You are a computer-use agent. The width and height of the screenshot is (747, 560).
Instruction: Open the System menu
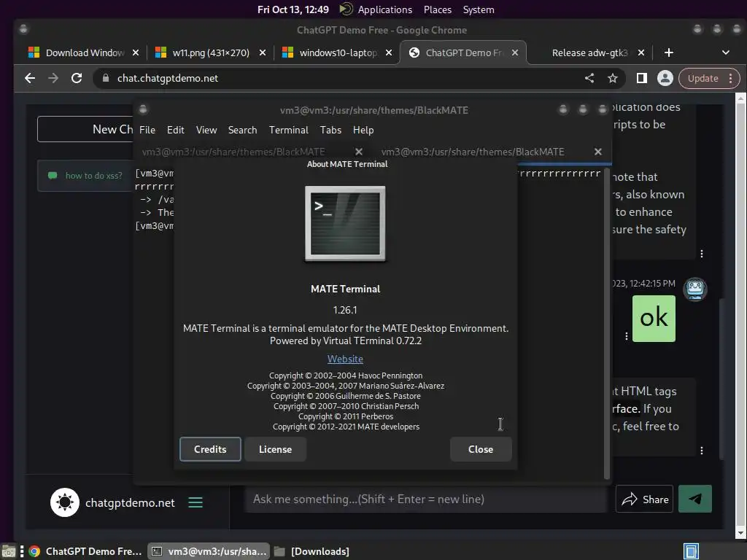click(x=479, y=9)
